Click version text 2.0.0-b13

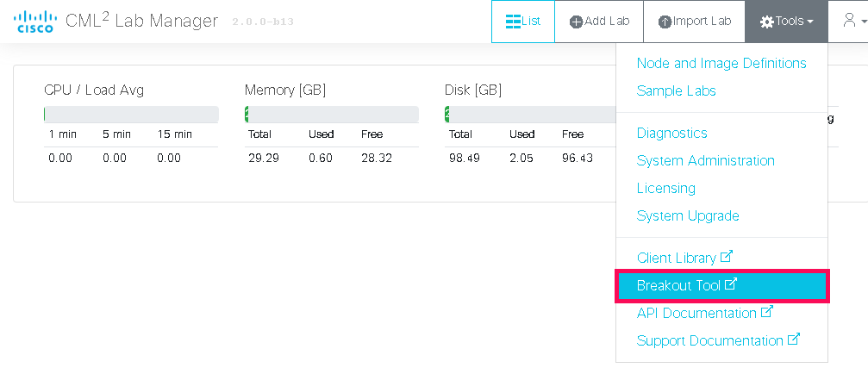pos(262,22)
